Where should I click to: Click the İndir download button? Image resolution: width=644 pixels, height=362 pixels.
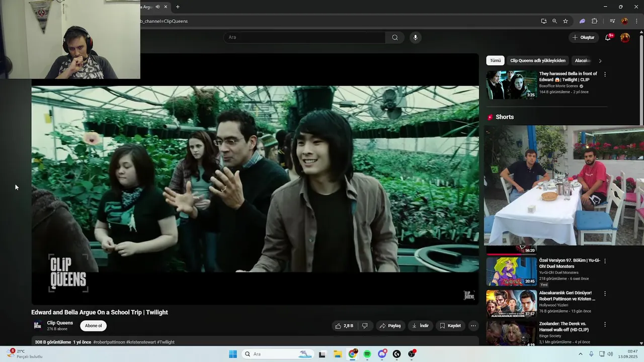point(421,326)
